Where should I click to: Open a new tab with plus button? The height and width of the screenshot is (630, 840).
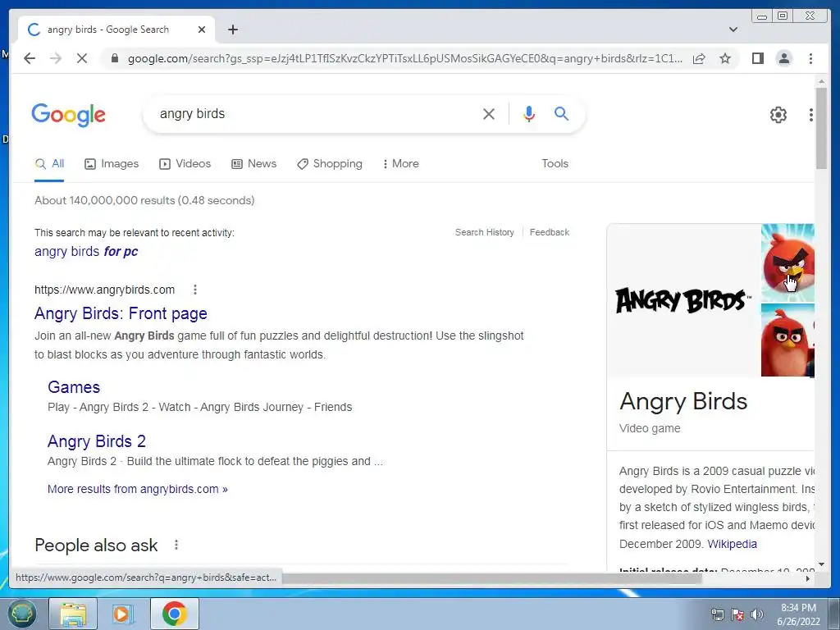(x=233, y=30)
